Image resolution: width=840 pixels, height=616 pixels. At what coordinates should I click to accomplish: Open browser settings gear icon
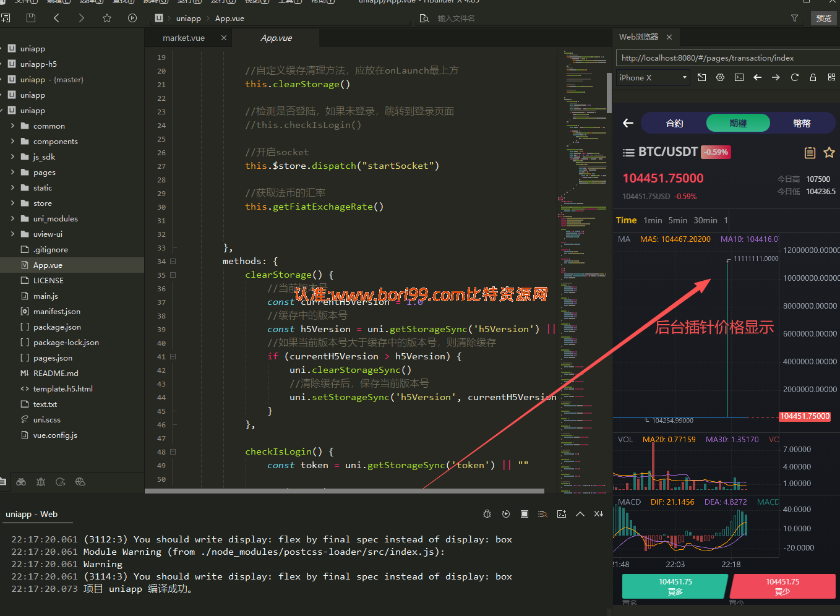pos(720,77)
